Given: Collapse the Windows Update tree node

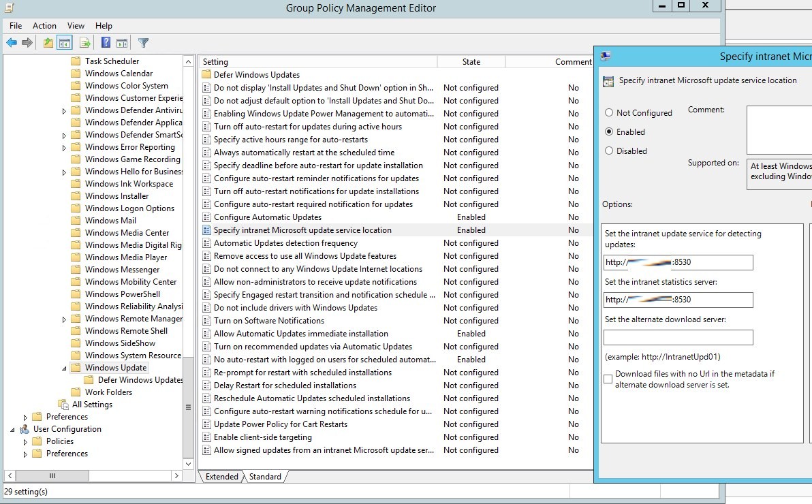Looking at the screenshot, I should (x=65, y=368).
